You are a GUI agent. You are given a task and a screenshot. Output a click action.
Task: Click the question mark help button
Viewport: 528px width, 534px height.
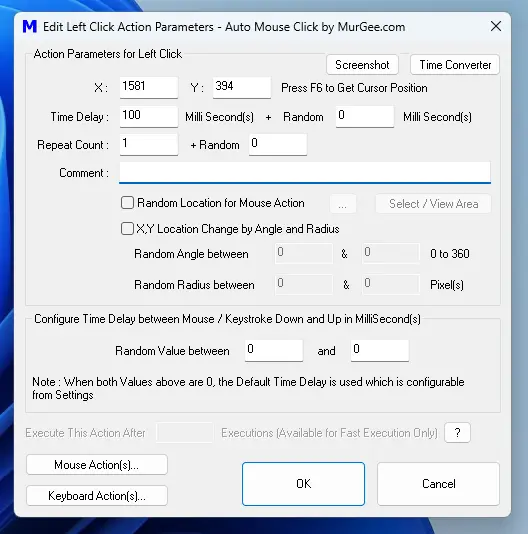coord(457,433)
